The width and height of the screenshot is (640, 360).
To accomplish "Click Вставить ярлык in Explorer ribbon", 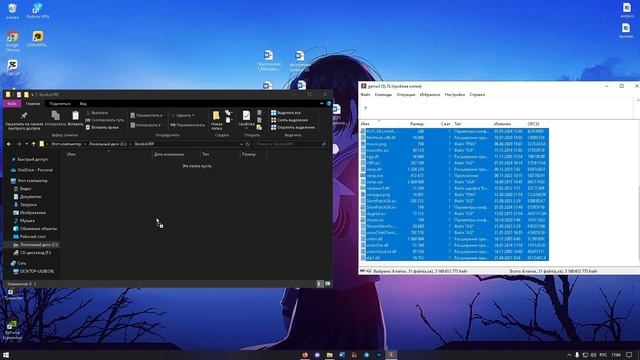I will point(102,127).
